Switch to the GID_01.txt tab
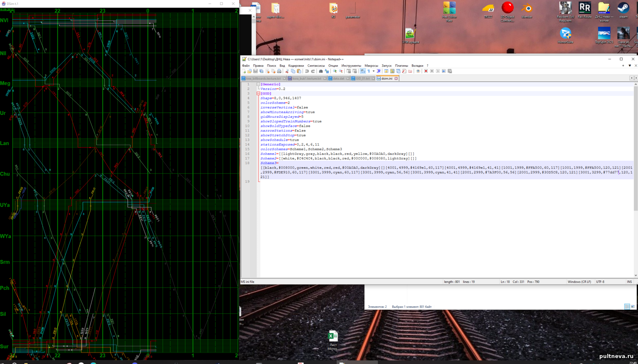638x364 pixels. (363, 78)
